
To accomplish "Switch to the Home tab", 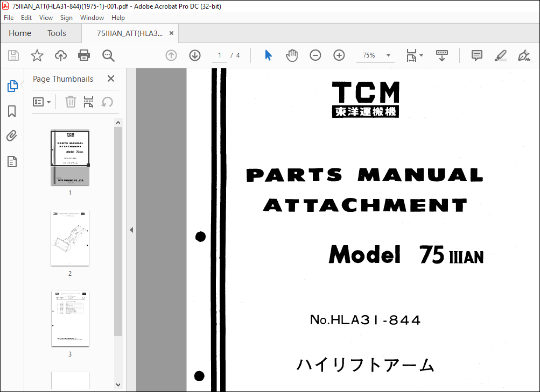I will 19,33.
